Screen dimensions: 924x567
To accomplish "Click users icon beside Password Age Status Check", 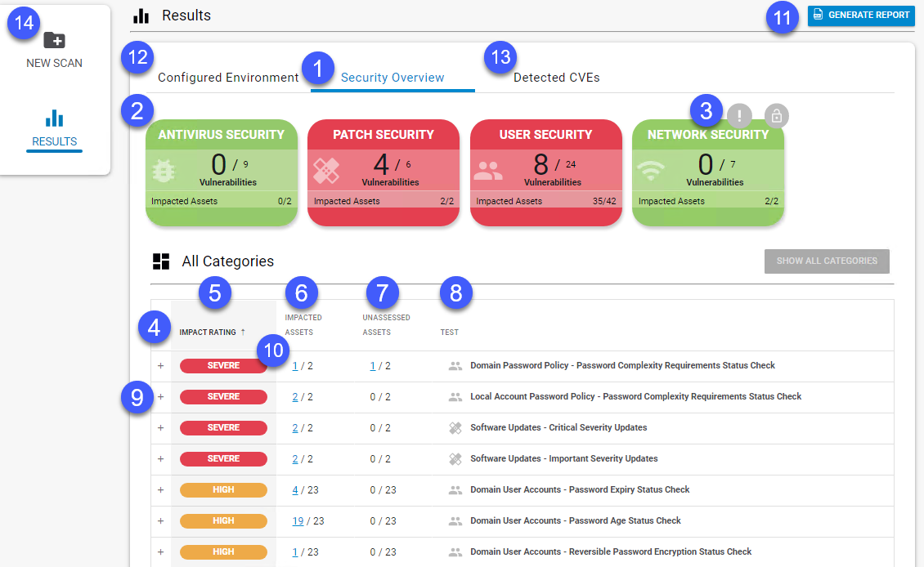I will pos(455,521).
